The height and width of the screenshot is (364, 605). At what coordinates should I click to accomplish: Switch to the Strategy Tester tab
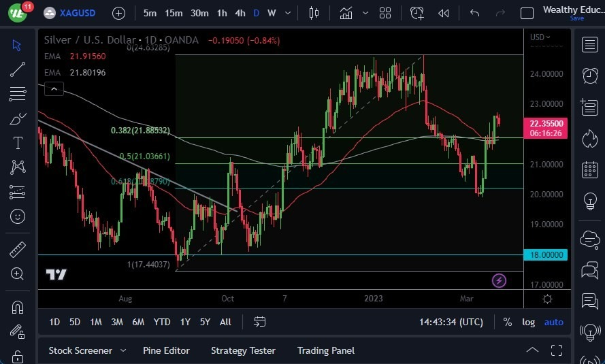pyautogui.click(x=243, y=350)
